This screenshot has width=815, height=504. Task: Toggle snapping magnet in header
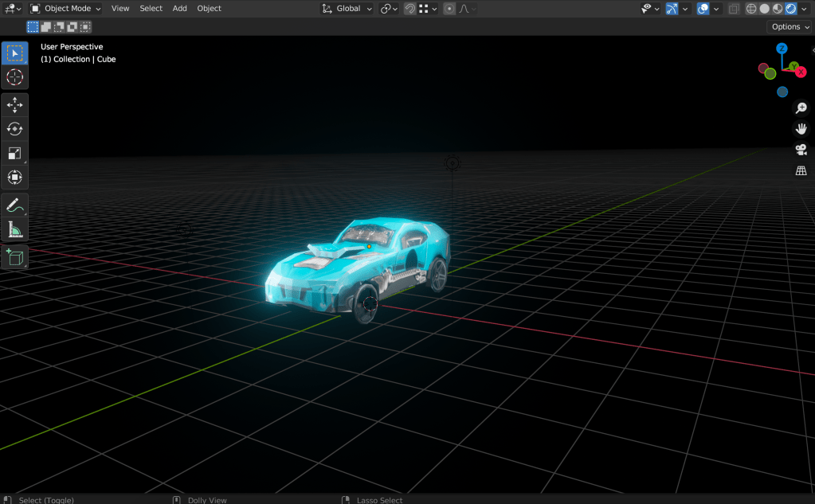click(x=409, y=9)
